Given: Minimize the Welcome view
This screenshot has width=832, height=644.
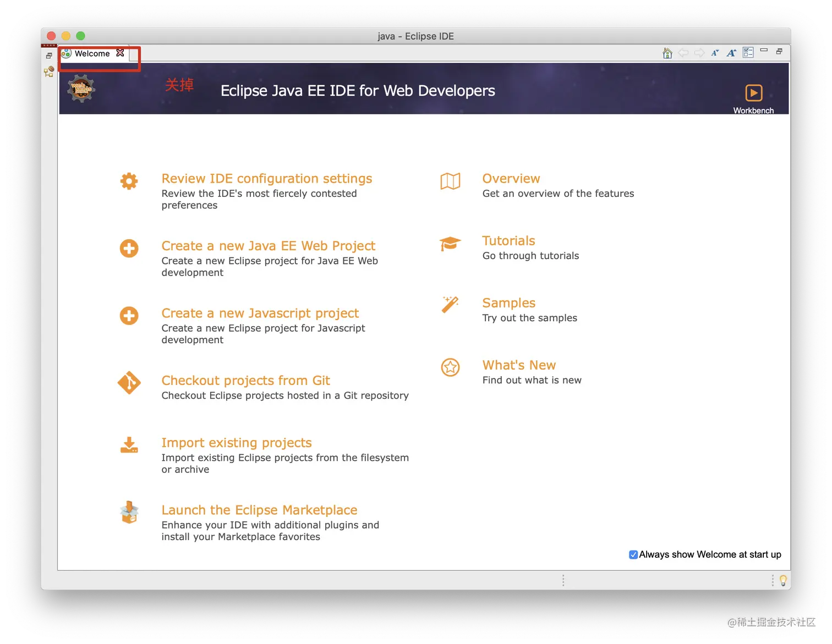Looking at the screenshot, I should pyautogui.click(x=764, y=50).
